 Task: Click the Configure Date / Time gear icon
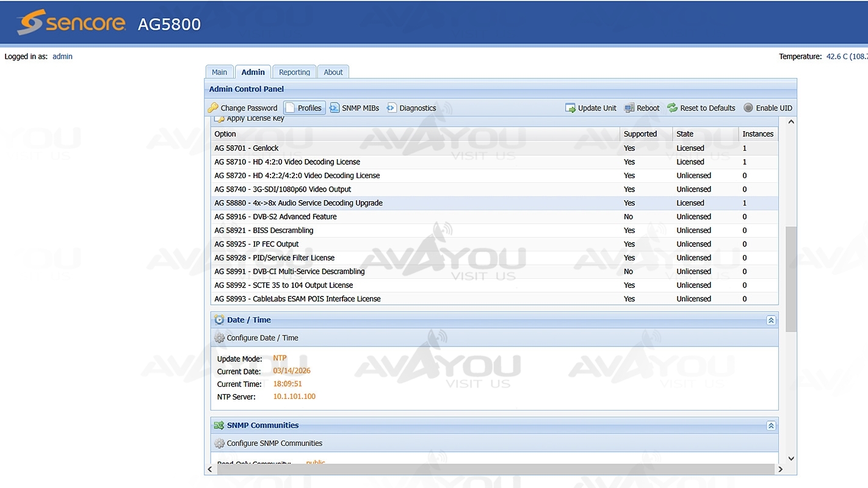(220, 338)
